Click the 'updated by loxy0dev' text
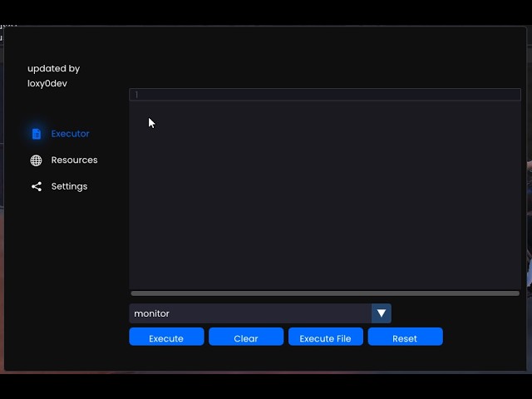 click(53, 76)
